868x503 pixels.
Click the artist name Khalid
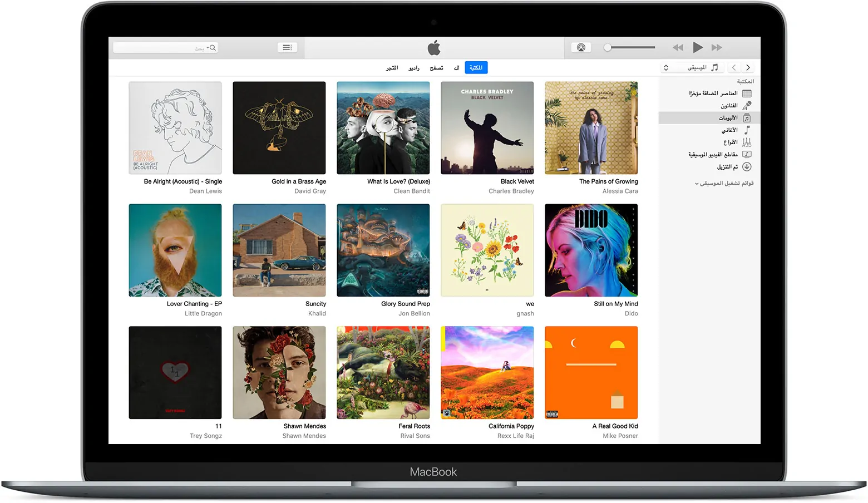click(317, 314)
